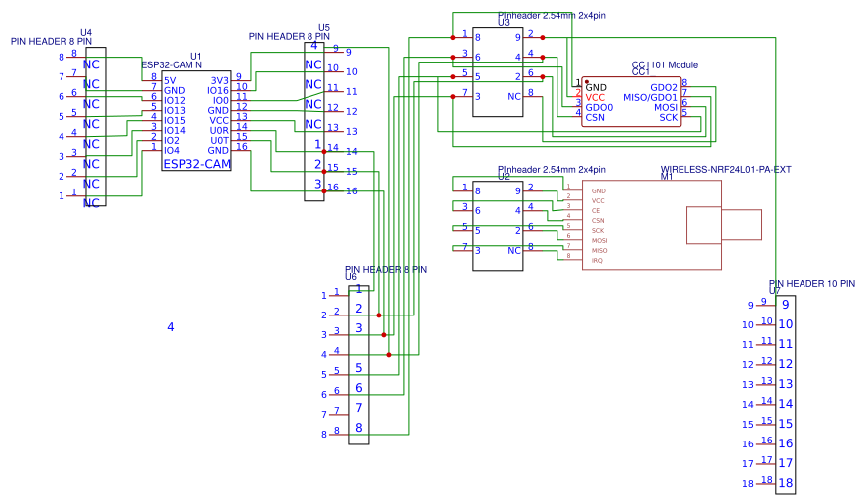The image size is (866, 504).
Task: Select the CC1101 Module title label
Action: tap(665, 65)
